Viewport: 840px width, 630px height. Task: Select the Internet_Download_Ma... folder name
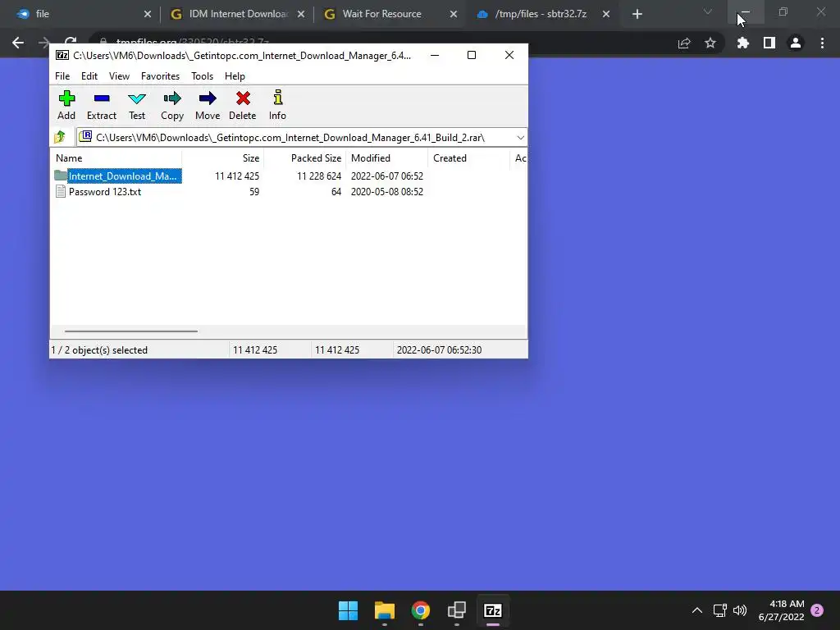(x=123, y=176)
